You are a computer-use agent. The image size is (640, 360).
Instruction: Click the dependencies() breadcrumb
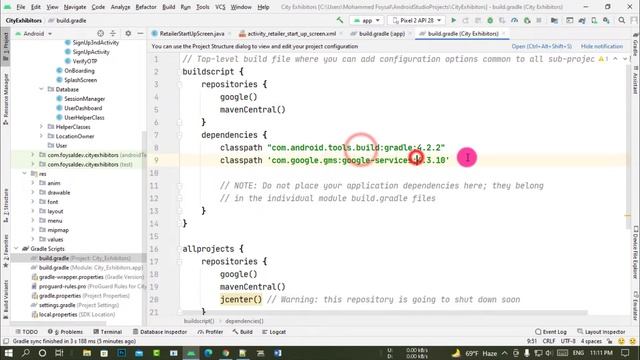244,321
